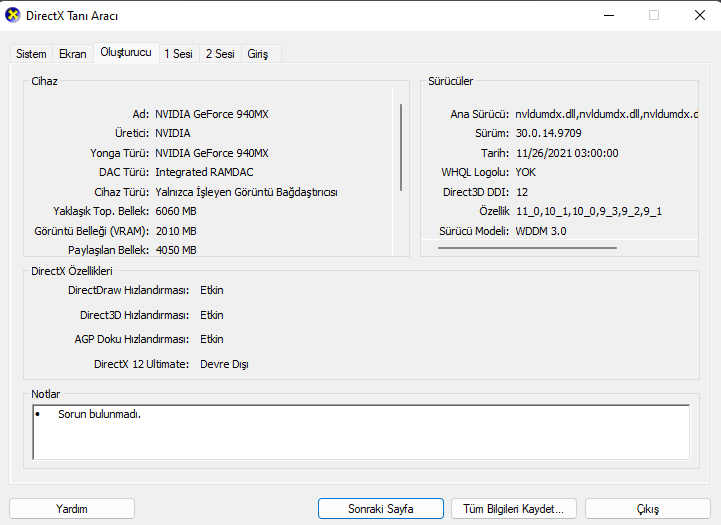The height and width of the screenshot is (525, 721).
Task: Click the 6060 MB memory value
Action: coord(176,211)
